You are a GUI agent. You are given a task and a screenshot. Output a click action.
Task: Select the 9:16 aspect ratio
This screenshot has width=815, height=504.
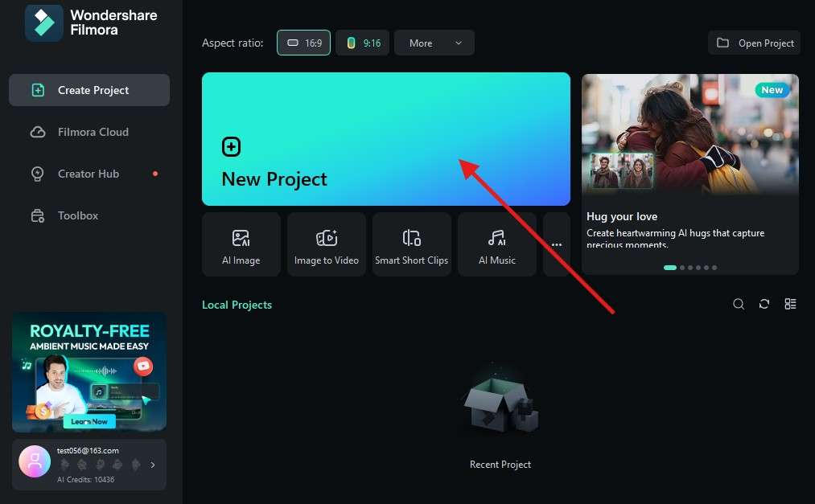tap(362, 43)
